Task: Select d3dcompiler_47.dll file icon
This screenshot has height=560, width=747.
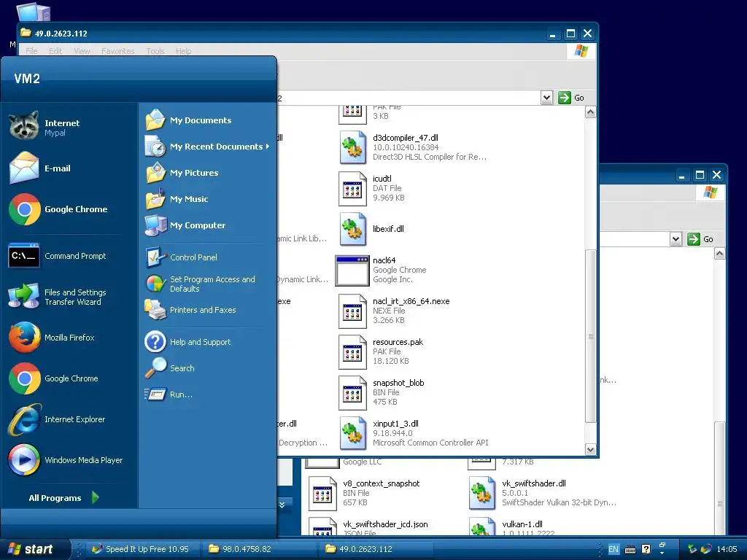Action: pyautogui.click(x=352, y=147)
